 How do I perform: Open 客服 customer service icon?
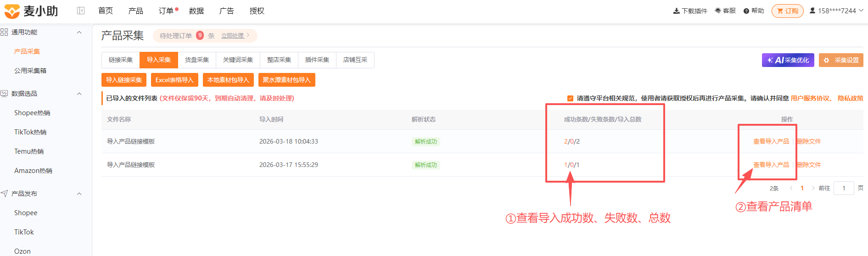[x=718, y=11]
